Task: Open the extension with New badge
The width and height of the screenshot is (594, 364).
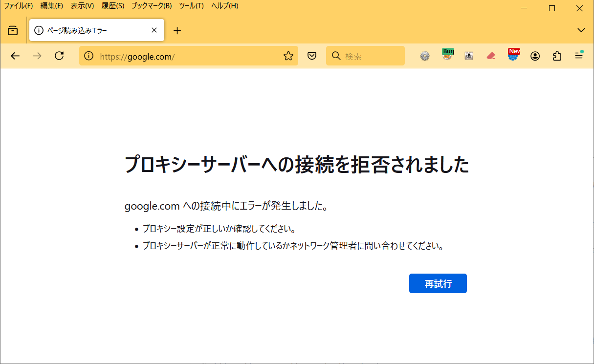Action: coord(513,55)
